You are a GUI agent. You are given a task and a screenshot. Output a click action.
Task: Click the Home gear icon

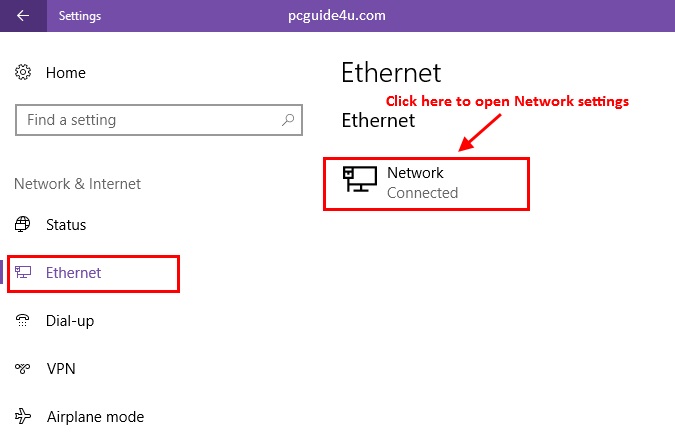coord(24,73)
